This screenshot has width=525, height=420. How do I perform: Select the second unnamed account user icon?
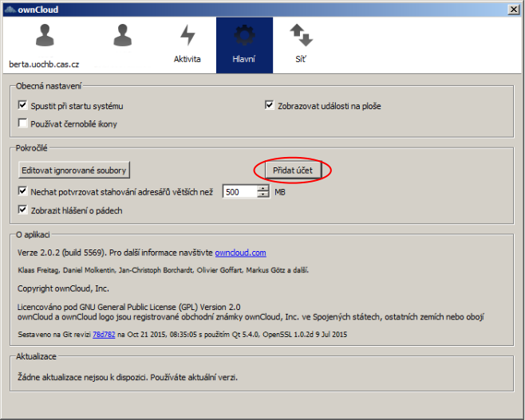point(122,35)
